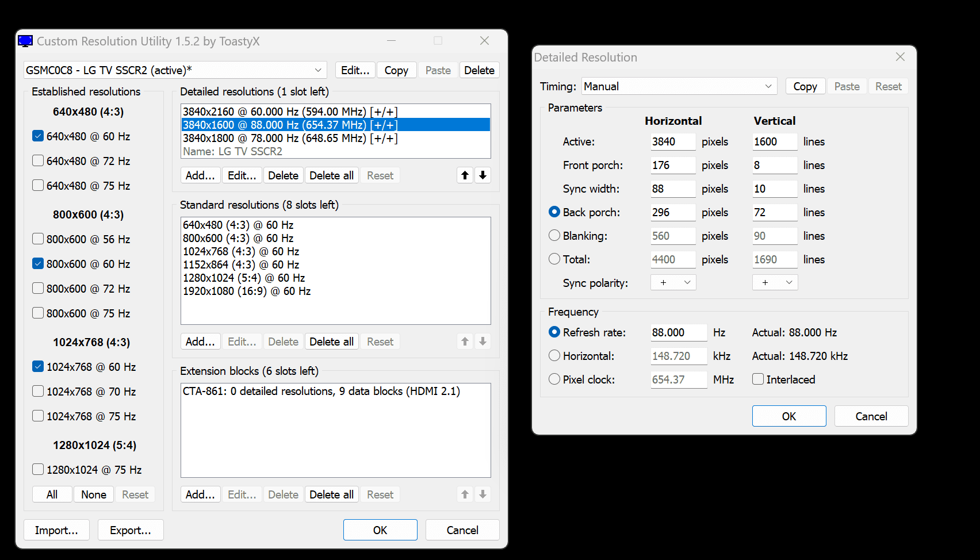Choose Pixel clock frequency radio button

pyautogui.click(x=554, y=379)
